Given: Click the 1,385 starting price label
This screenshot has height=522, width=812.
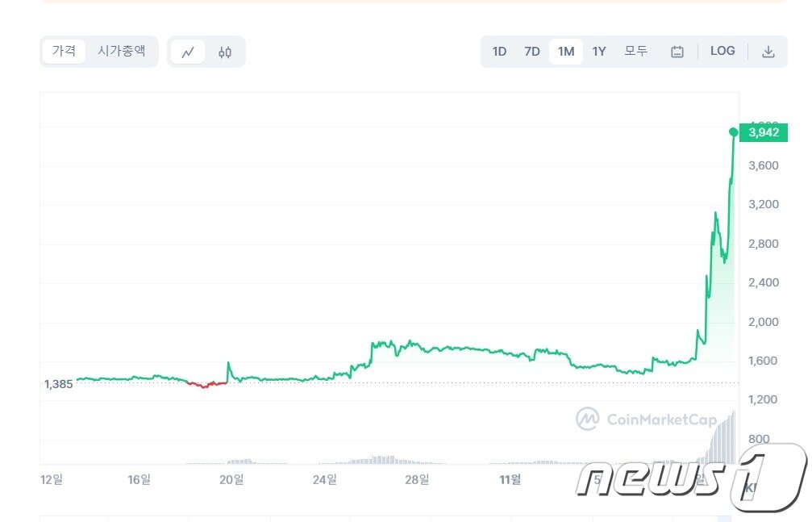Looking at the screenshot, I should tap(58, 384).
